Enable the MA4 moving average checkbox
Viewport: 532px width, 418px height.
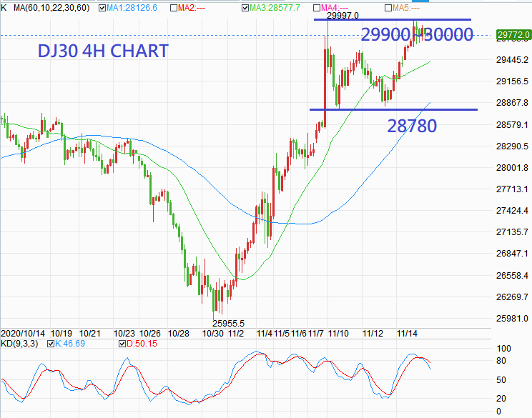point(316,8)
